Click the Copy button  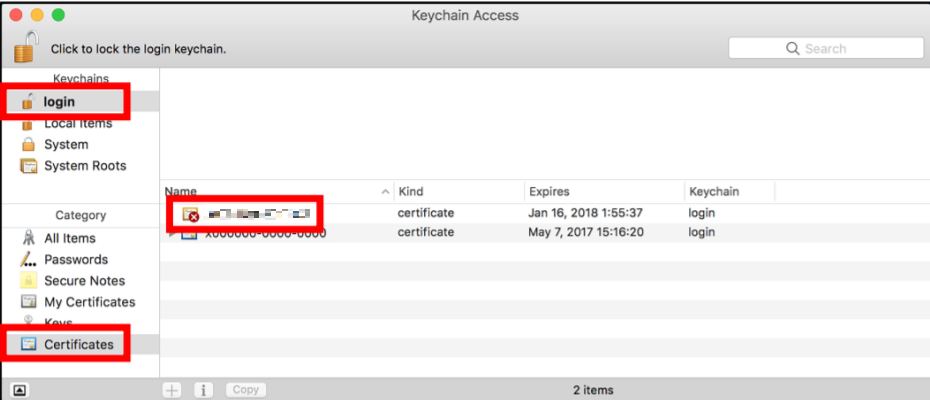point(245,390)
